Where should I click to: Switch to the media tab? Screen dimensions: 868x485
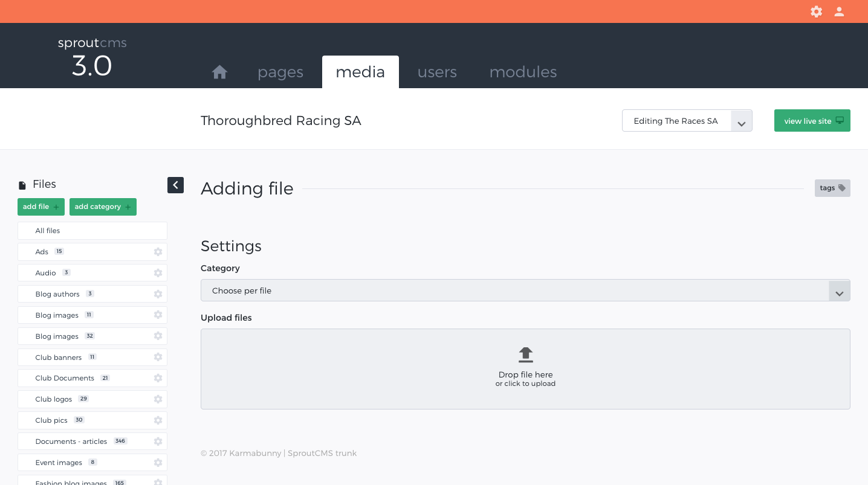pos(360,72)
